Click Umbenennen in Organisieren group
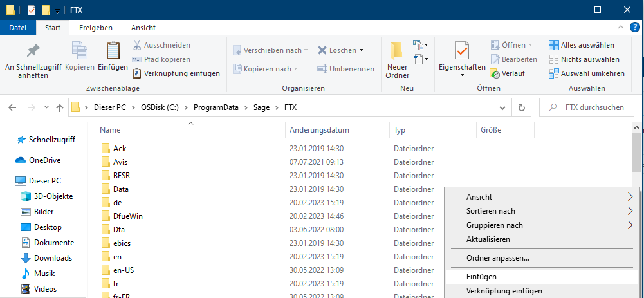 tap(346, 69)
